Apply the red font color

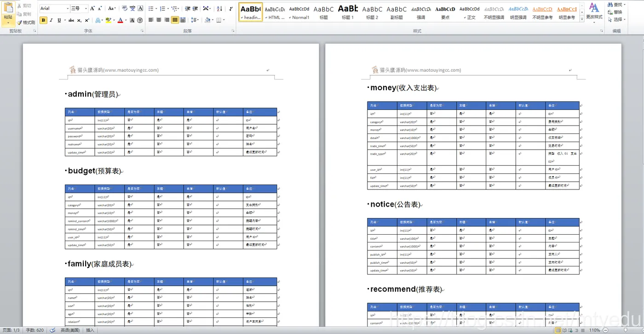pyautogui.click(x=120, y=20)
